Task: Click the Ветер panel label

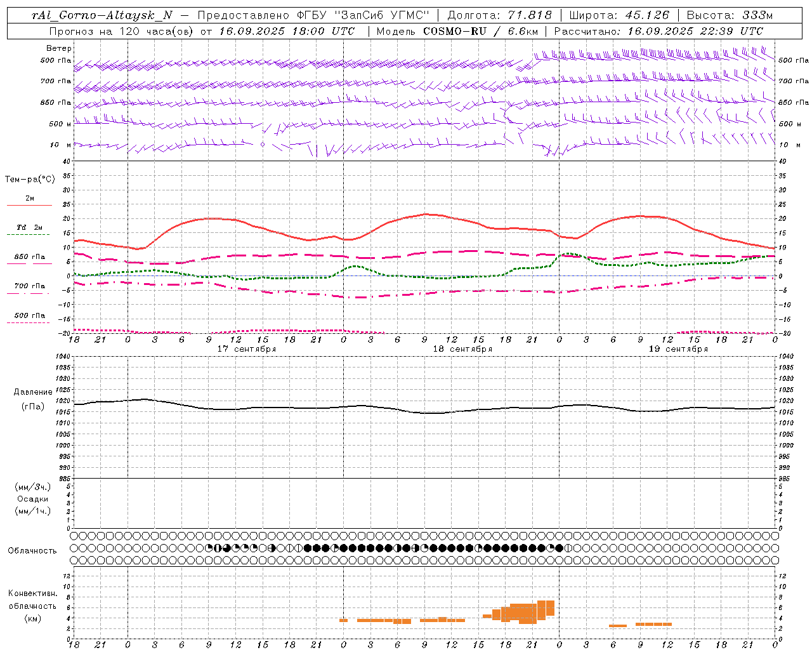Action: pos(58,48)
